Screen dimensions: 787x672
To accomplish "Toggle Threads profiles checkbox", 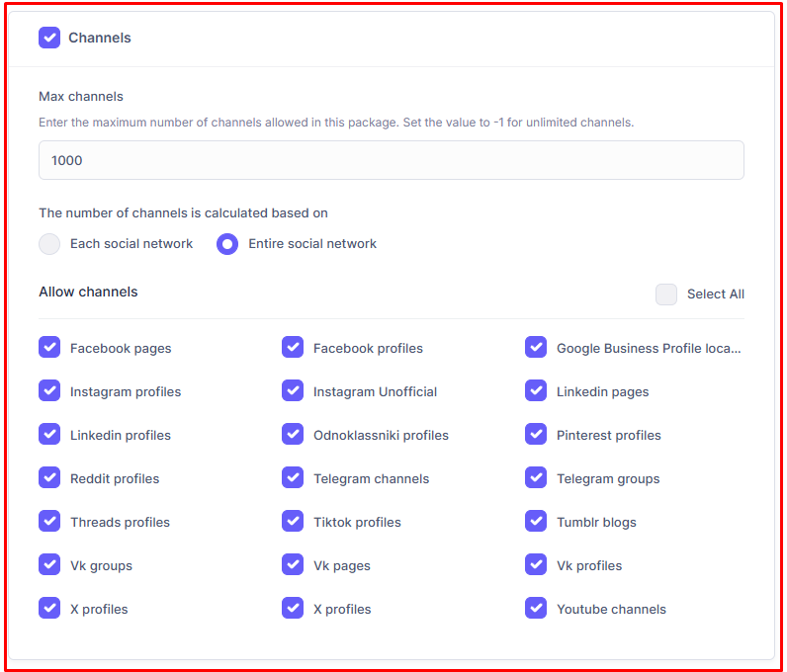I will [x=49, y=522].
